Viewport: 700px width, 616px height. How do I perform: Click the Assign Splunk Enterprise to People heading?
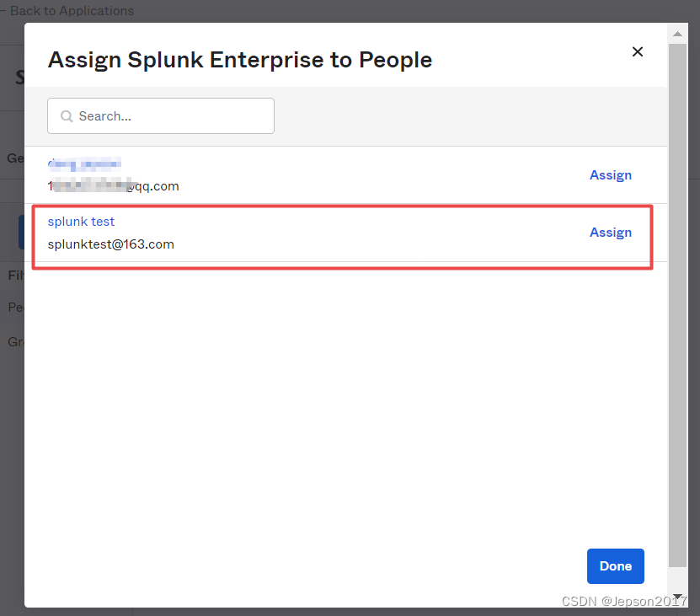click(x=239, y=60)
